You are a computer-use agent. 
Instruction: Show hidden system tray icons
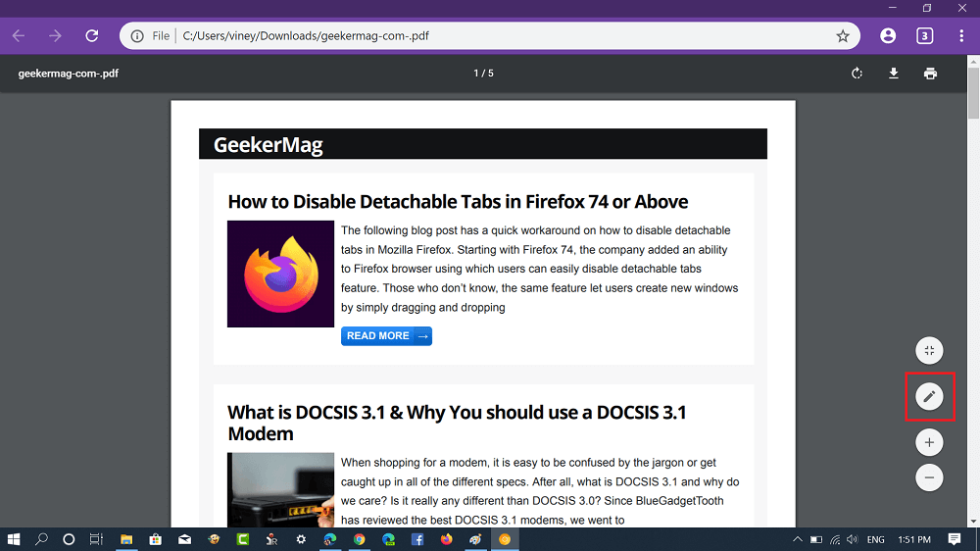coord(798,539)
